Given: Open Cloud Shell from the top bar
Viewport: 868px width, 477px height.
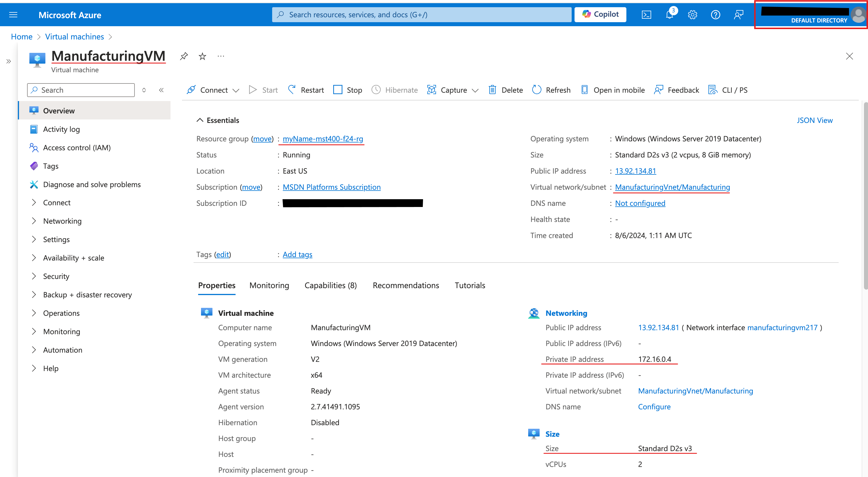Looking at the screenshot, I should click(646, 15).
